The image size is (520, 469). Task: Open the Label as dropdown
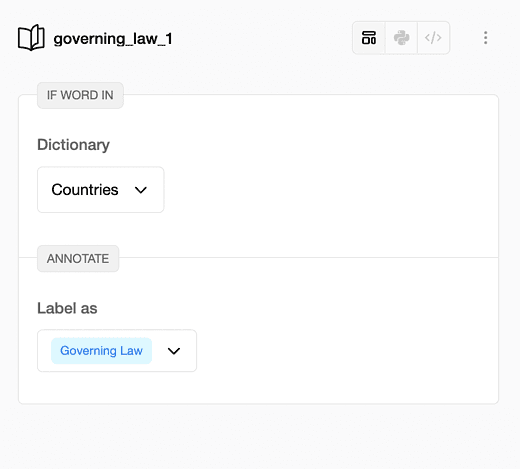(x=117, y=351)
